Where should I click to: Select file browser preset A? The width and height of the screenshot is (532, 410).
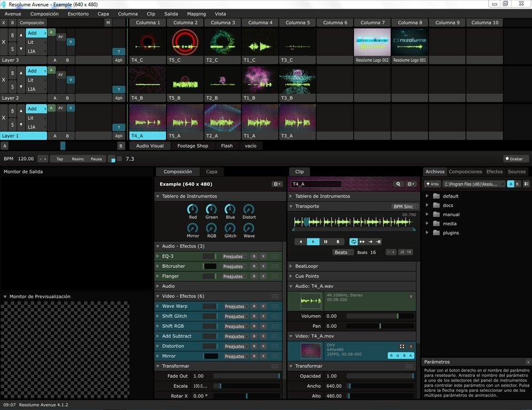coord(511,184)
